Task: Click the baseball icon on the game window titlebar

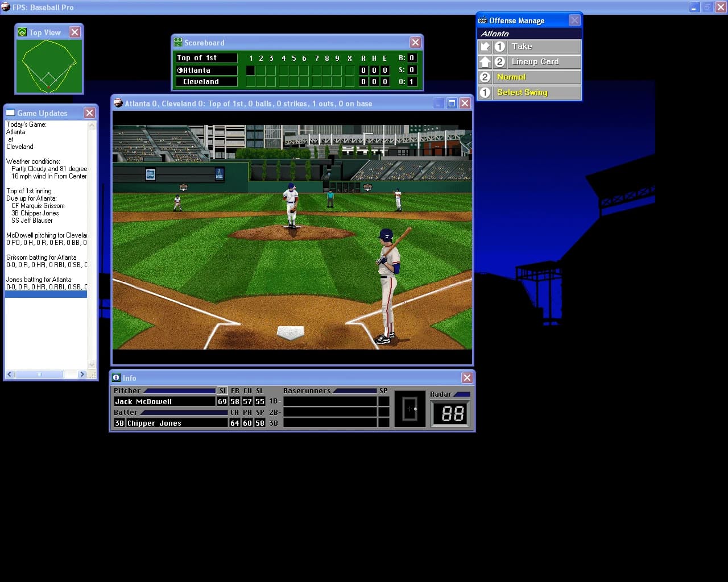Action: (x=118, y=103)
